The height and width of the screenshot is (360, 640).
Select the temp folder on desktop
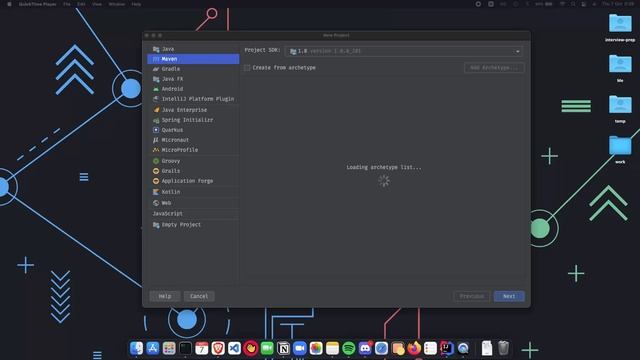[620, 109]
